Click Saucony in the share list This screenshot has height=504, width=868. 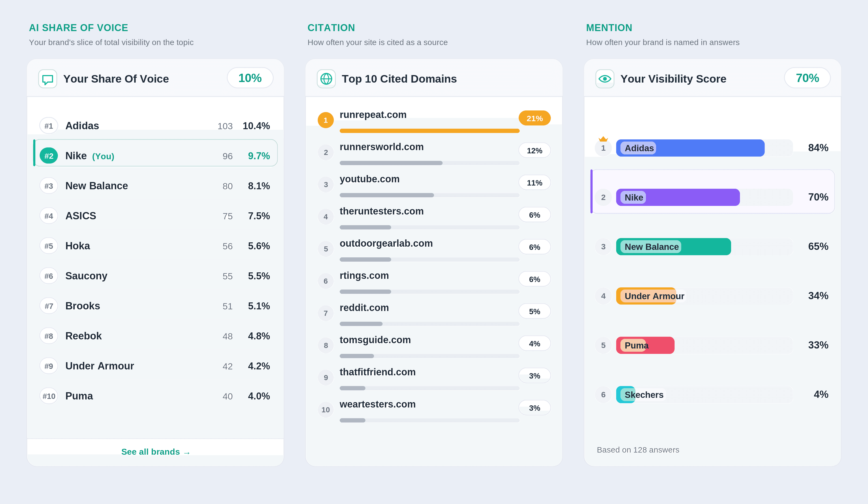pyautogui.click(x=86, y=276)
